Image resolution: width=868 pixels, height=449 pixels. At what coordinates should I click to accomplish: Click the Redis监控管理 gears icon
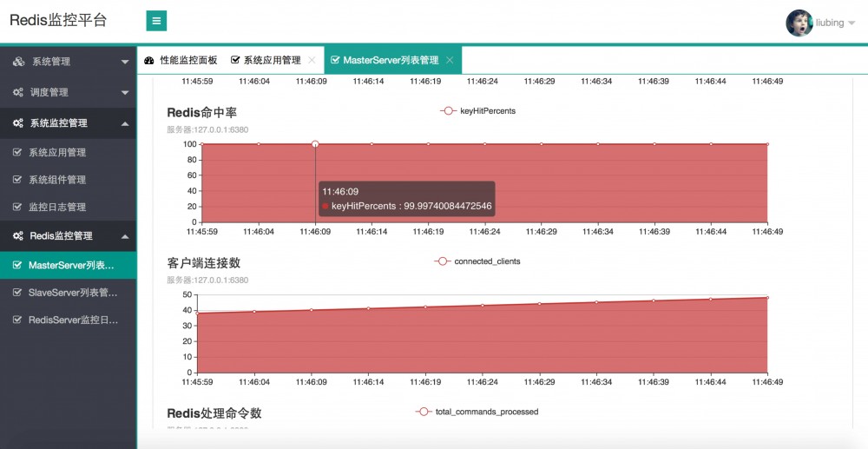[18, 236]
